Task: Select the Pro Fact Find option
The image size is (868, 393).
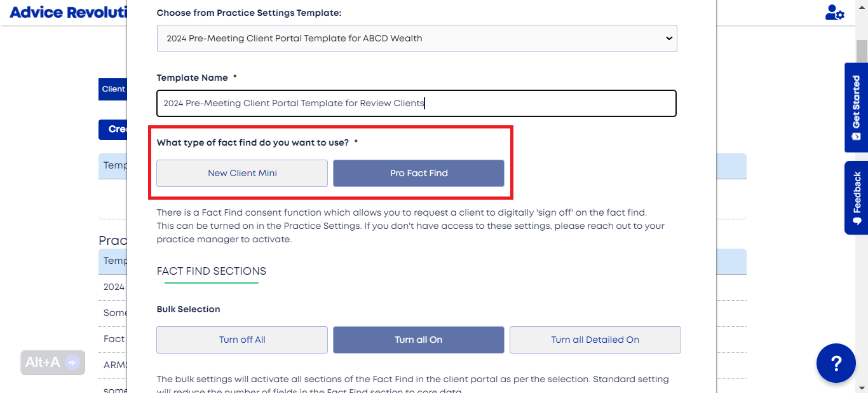Action: 419,173
